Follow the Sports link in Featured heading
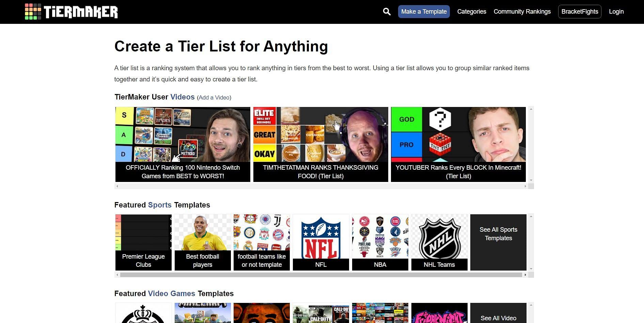Screen dimensions: 644x323 pos(160,205)
